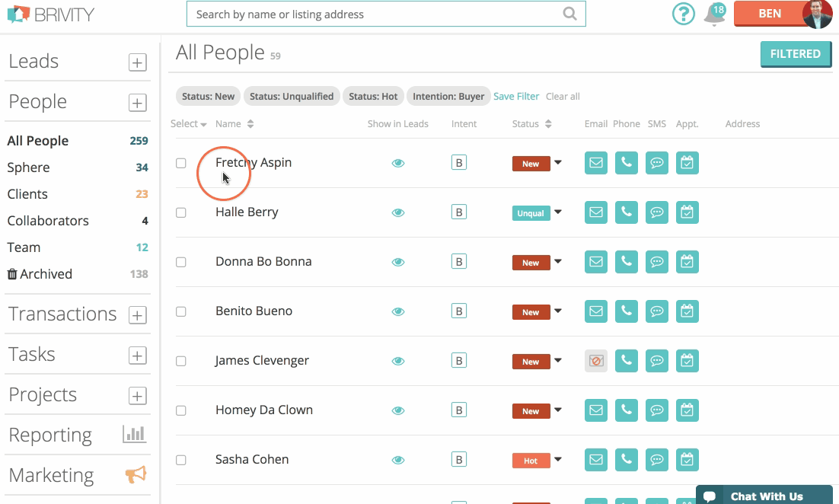Email Homey Da Clown via envelope icon

[596, 410]
